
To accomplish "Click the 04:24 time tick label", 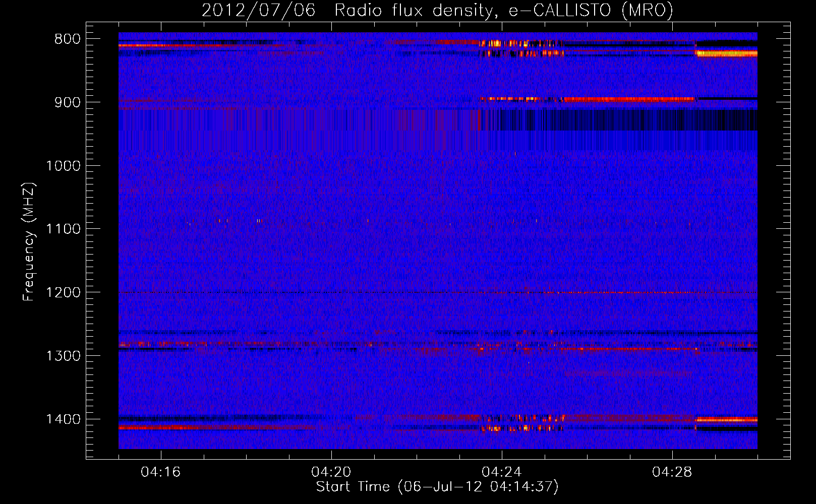I will 502,472.
